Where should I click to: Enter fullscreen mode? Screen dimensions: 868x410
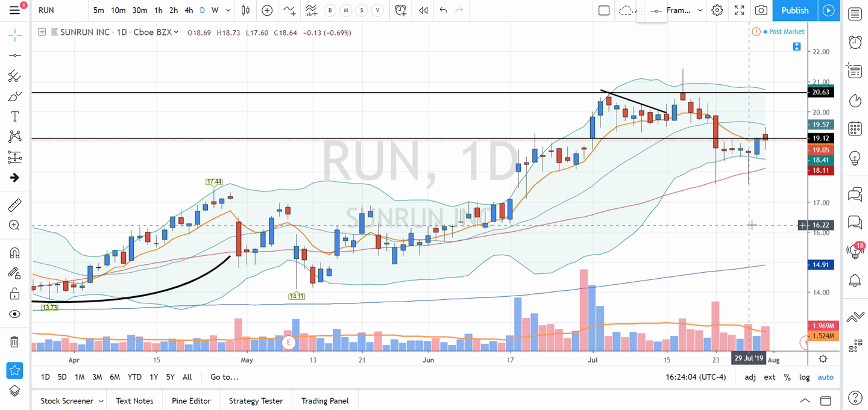(739, 10)
